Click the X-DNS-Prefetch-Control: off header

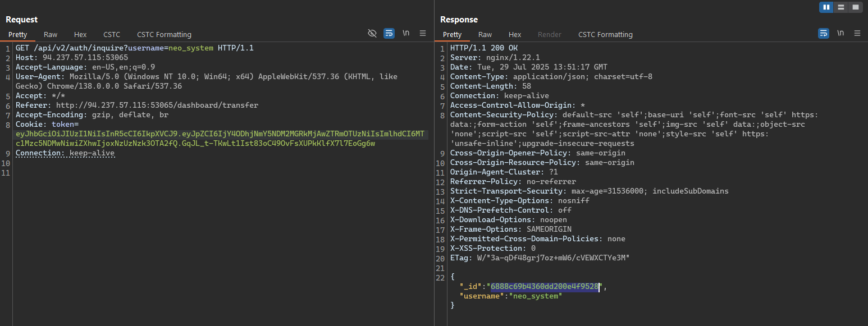point(511,210)
